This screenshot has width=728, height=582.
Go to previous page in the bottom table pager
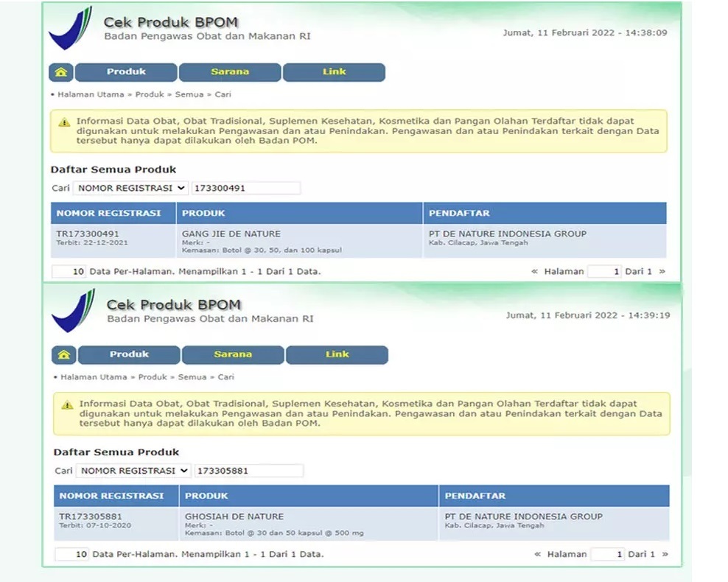[538, 554]
